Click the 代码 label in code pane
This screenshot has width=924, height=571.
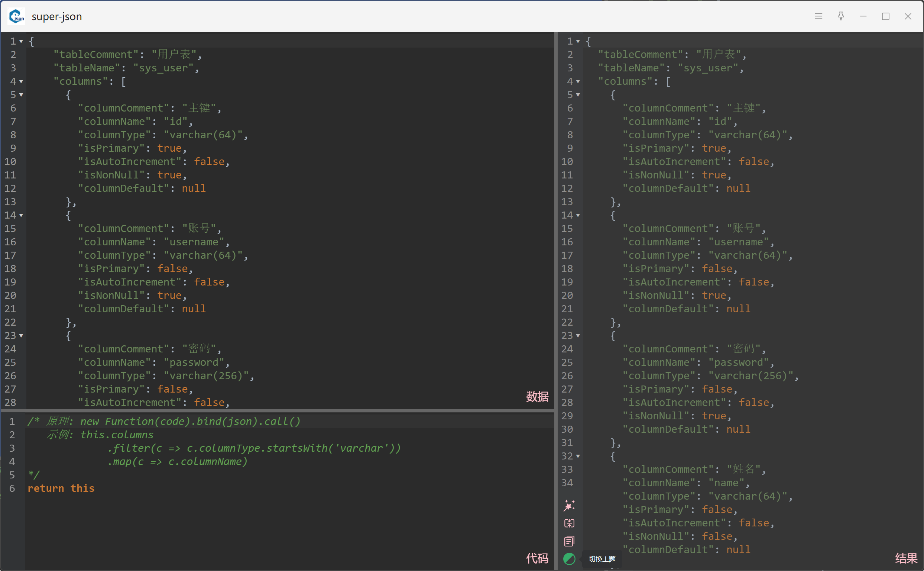(x=537, y=558)
